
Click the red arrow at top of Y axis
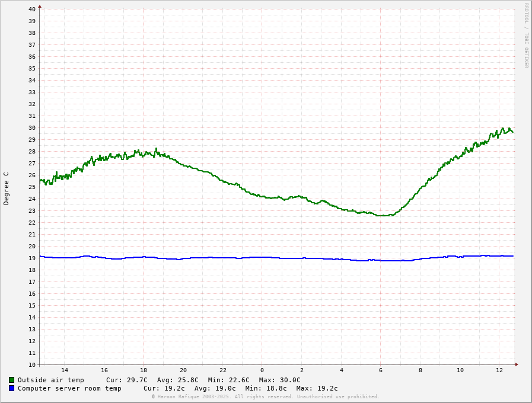40,7
